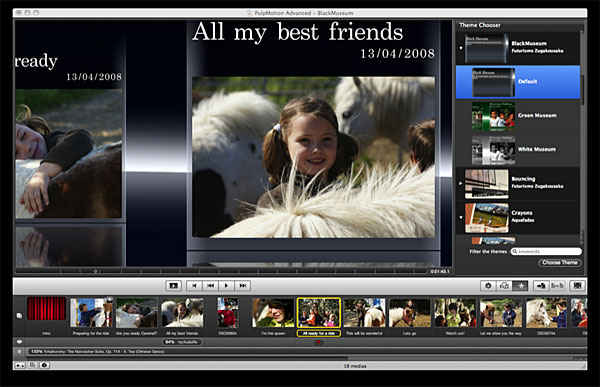This screenshot has width=600, height=387.
Task: Select the red curtain Intro thumbnail
Action: click(46, 309)
